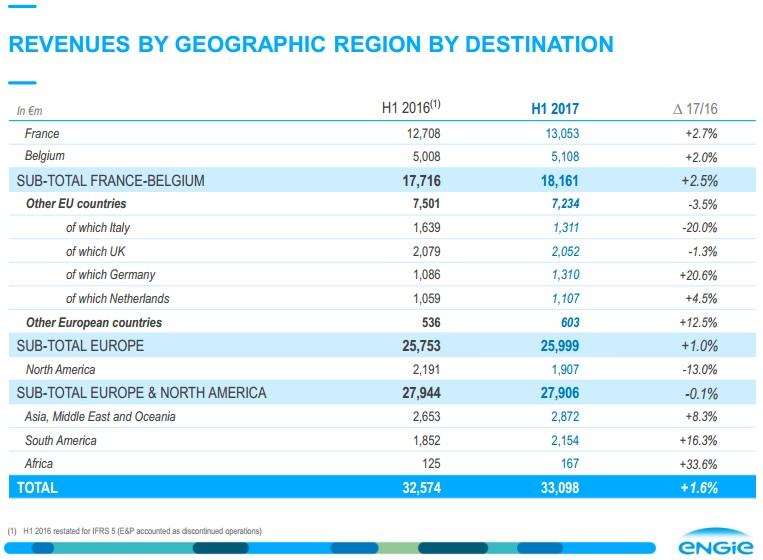Select 'Asia, Middle East and Oceania' label

100,416
